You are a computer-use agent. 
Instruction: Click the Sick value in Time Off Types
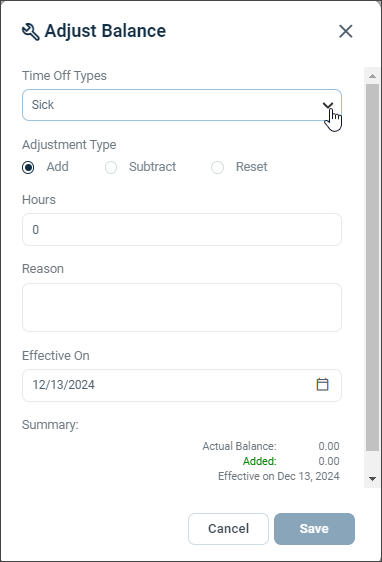pyautogui.click(x=43, y=105)
